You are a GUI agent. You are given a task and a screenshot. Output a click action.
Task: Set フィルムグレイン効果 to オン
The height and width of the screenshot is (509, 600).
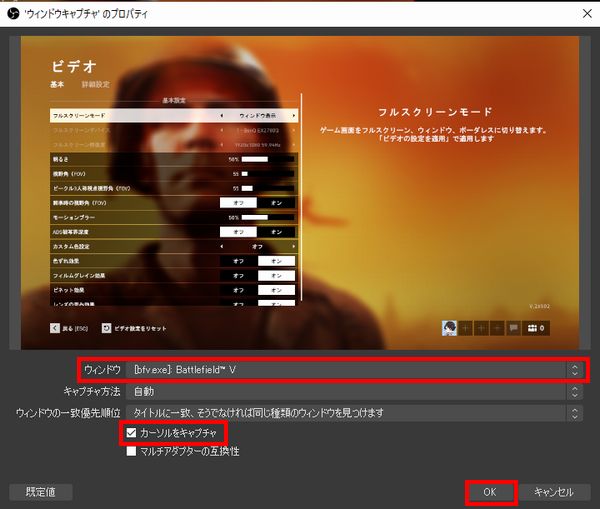coord(276,276)
